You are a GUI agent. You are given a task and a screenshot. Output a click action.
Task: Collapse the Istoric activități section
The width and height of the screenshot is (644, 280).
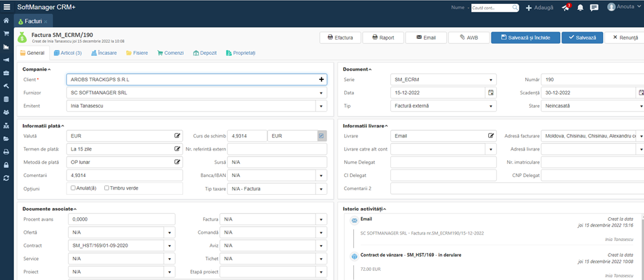(x=363, y=209)
